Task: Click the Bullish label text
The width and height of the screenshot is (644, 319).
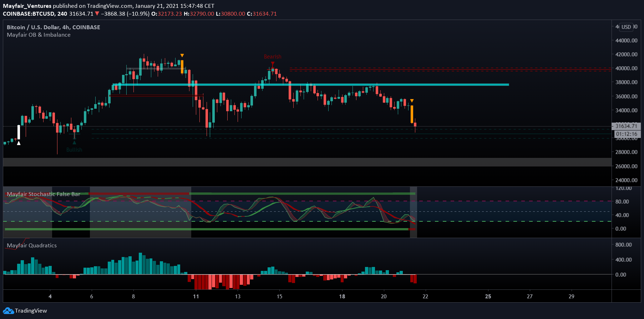Action: 74,150
